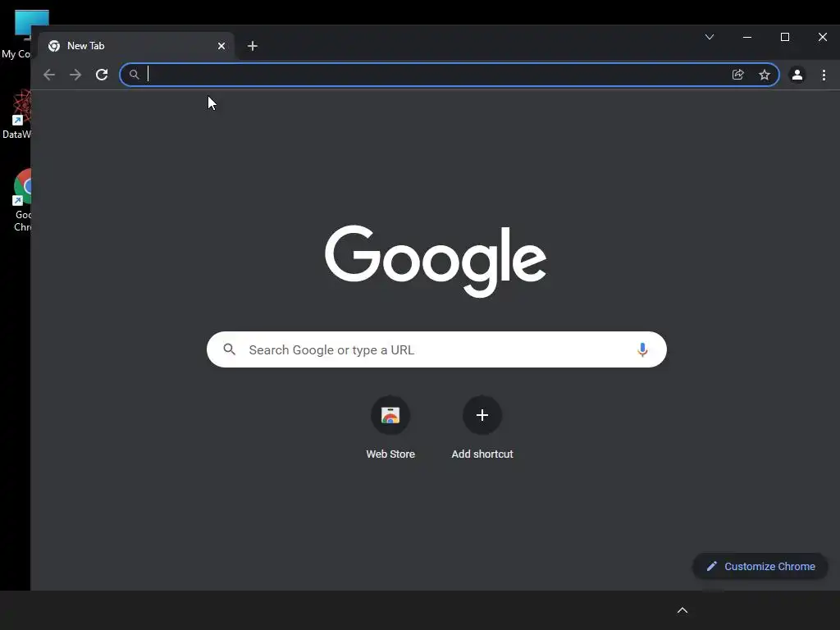The width and height of the screenshot is (840, 630).
Task: Open the profile avatar menu
Action: pos(797,75)
